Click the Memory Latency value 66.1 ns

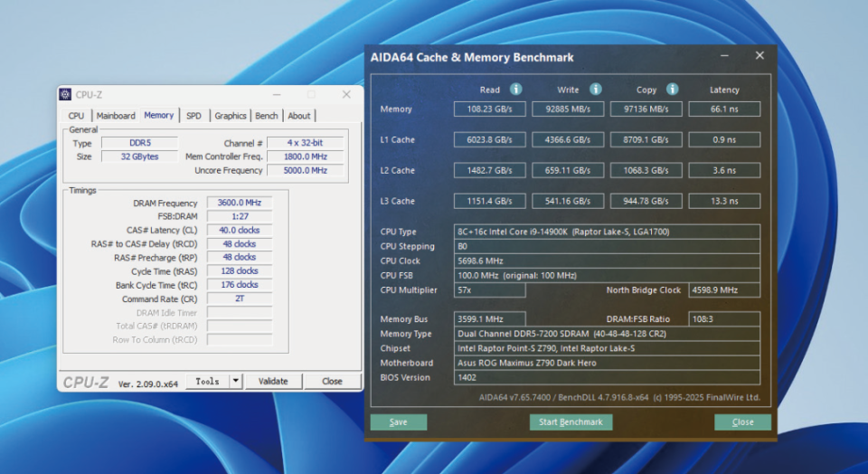724,109
